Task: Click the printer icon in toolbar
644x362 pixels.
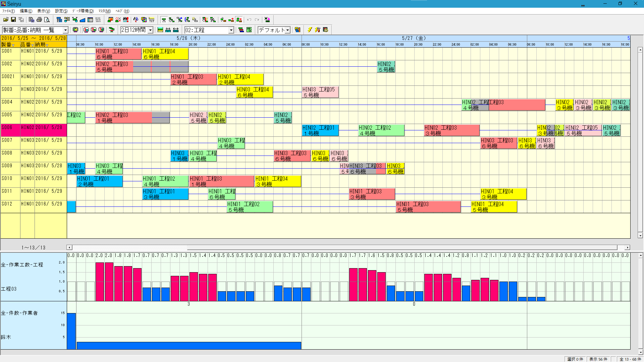Action: [x=39, y=20]
